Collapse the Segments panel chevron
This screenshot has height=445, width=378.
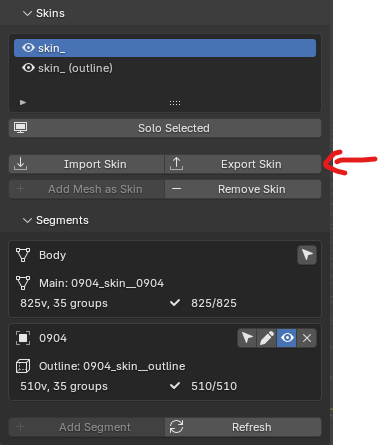(27, 220)
